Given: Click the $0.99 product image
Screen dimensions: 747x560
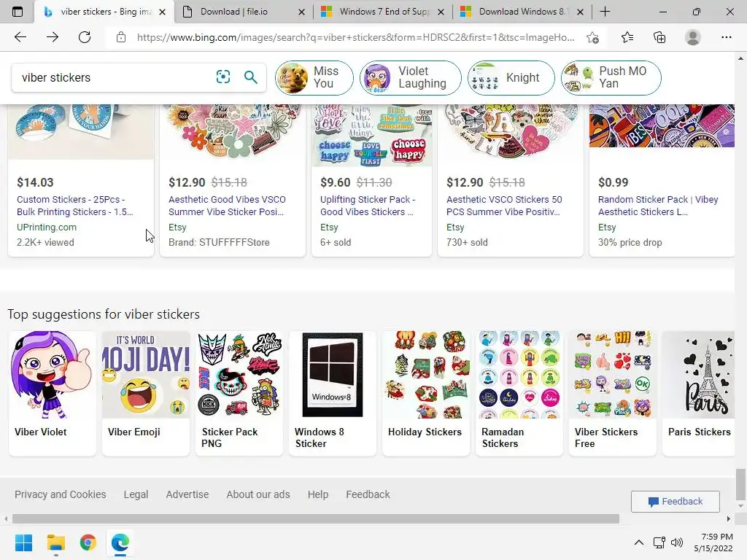Looking at the screenshot, I should pos(662,126).
